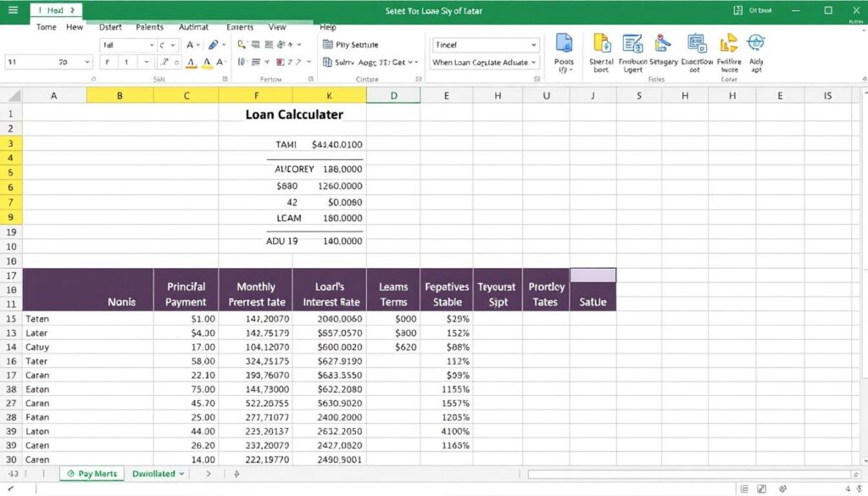Click the Fmibucn Ugert ribbon icon
This screenshot has height=496, width=868.
[632, 43]
